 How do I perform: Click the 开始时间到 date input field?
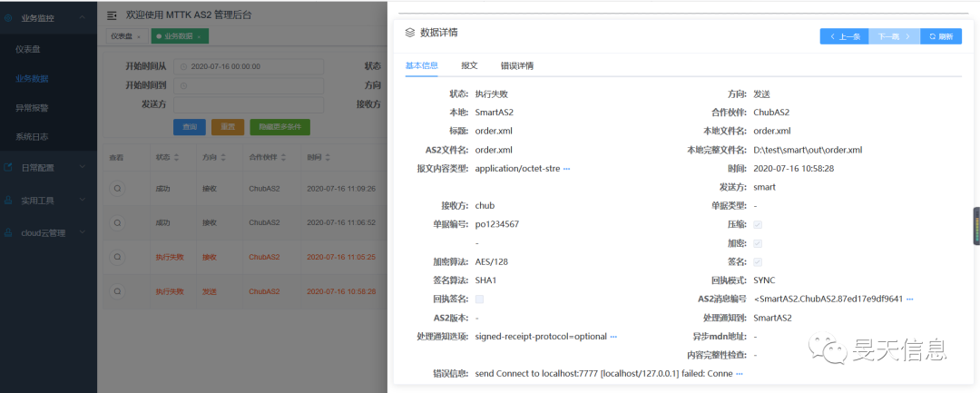point(249,85)
